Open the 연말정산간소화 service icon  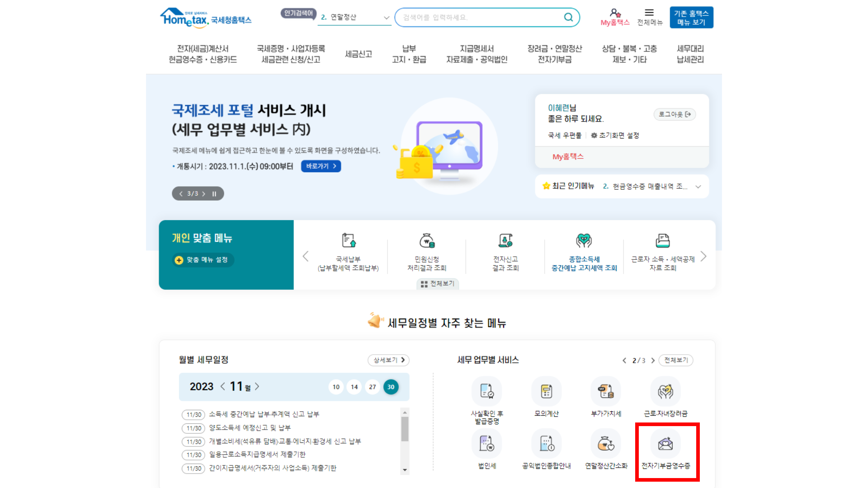606,444
